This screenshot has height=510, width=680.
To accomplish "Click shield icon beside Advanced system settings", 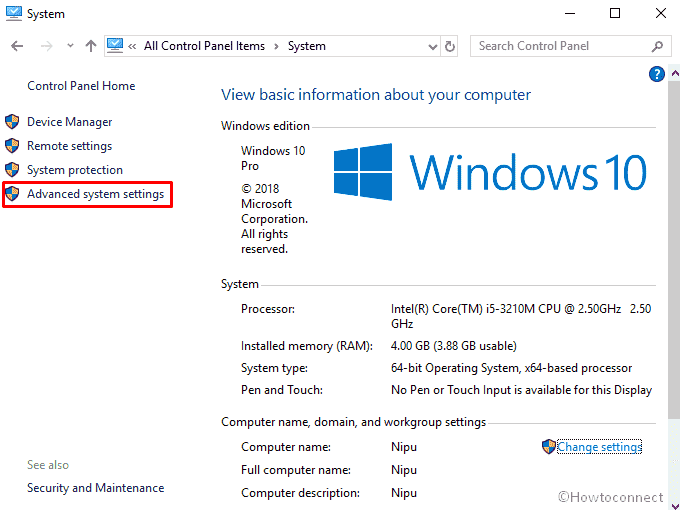I will pyautogui.click(x=12, y=194).
